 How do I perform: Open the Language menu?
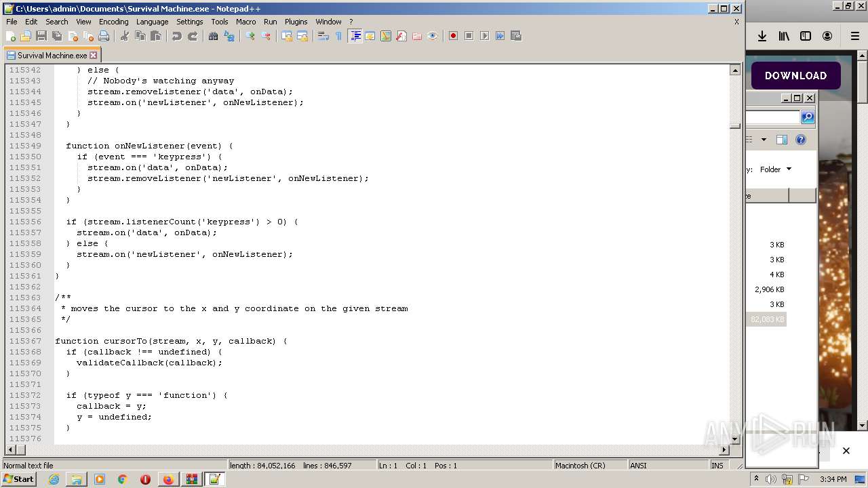pyautogui.click(x=152, y=22)
